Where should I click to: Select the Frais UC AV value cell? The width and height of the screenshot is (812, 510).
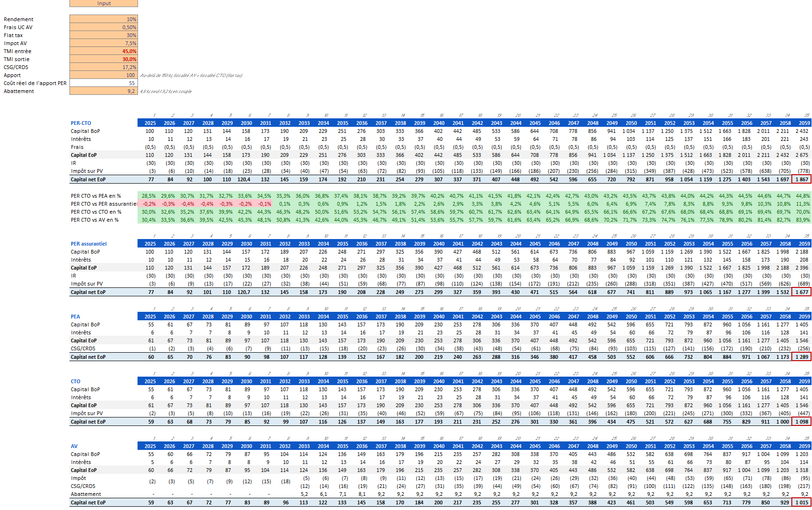pos(104,27)
